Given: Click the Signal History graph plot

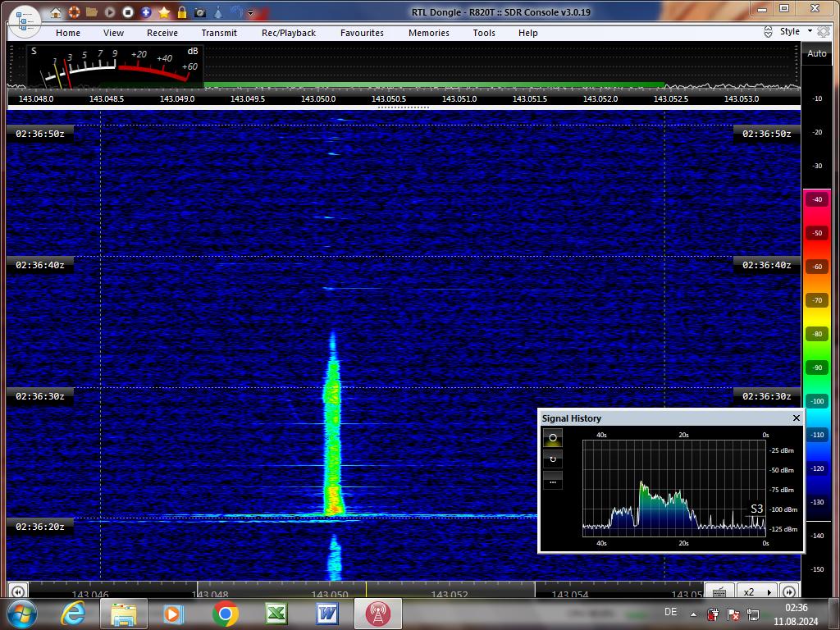Looking at the screenshot, I should [674, 488].
